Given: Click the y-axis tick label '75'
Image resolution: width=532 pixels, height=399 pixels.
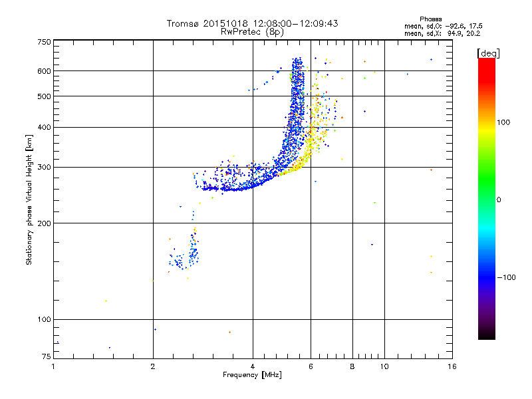Looking at the screenshot, I should click(46, 356).
